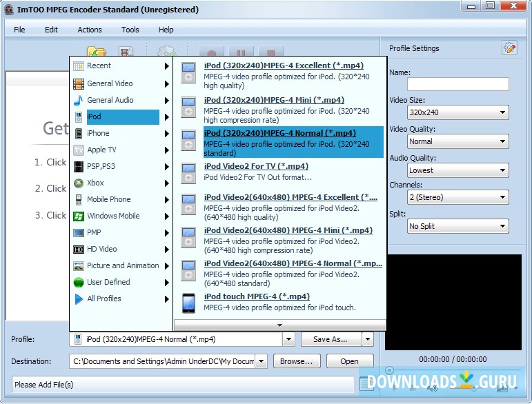Open the Help menu
This screenshot has width=532, height=404.
[166, 30]
